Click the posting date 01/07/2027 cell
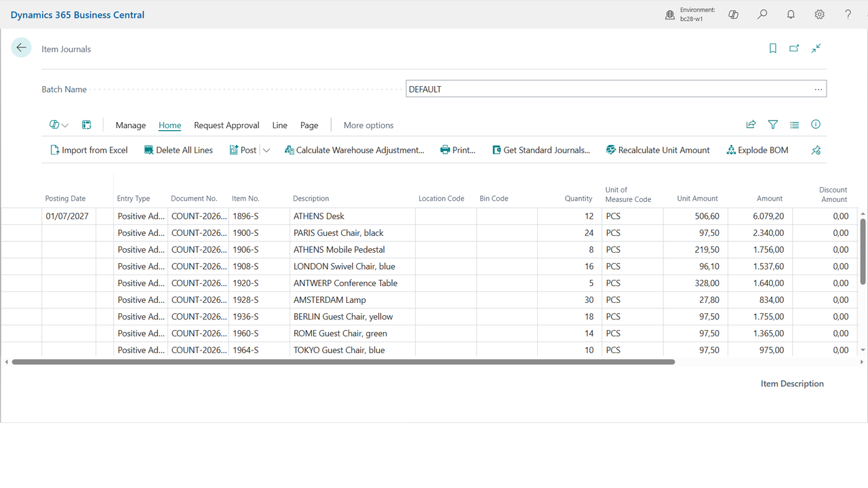Viewport: 868px width, 488px height. tap(69, 216)
